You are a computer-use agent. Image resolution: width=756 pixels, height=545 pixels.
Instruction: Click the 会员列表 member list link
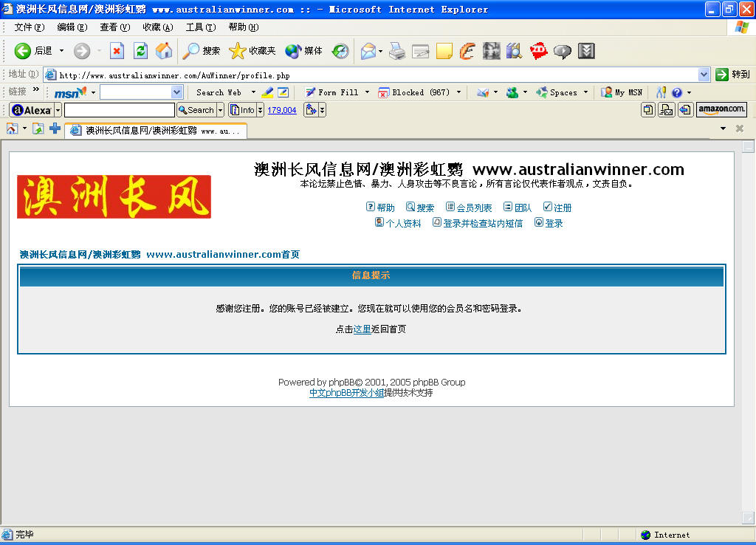click(474, 208)
